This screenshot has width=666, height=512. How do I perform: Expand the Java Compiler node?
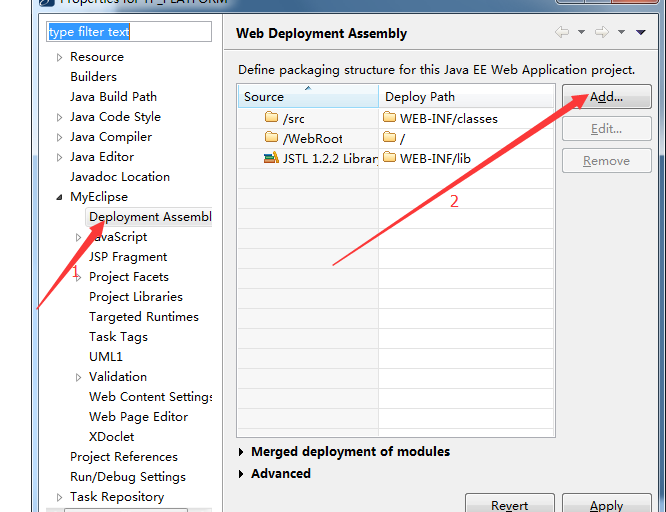59,137
